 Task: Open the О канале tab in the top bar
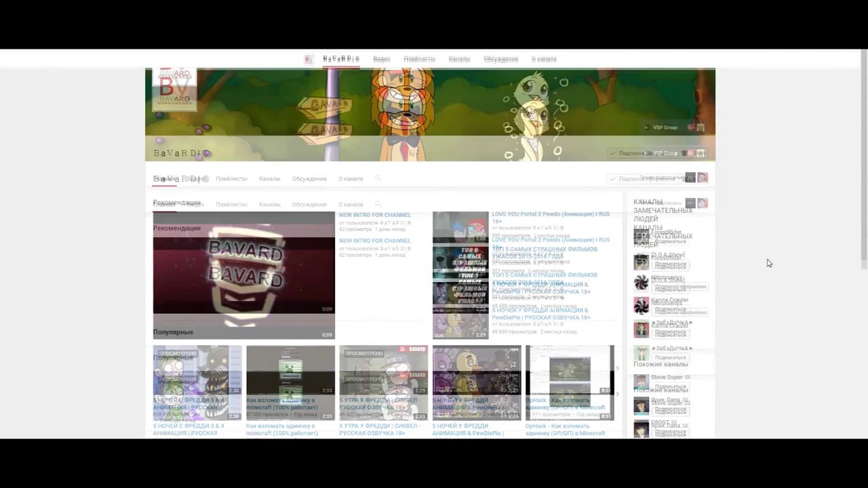point(544,59)
